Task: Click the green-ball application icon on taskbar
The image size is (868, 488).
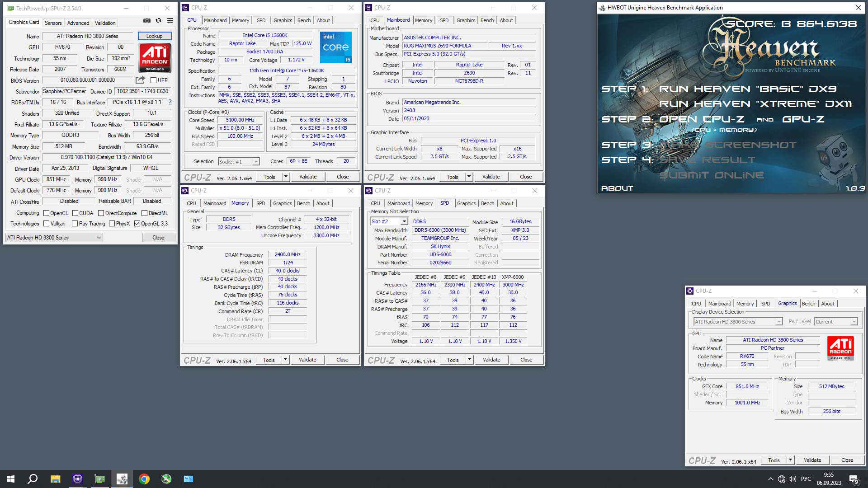Action: pyautogui.click(x=166, y=479)
